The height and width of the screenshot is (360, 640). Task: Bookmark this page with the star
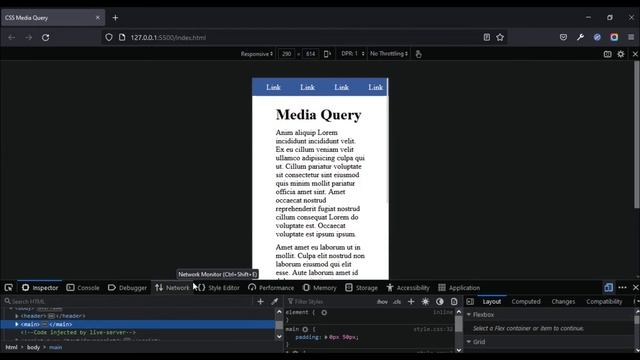tap(500, 38)
